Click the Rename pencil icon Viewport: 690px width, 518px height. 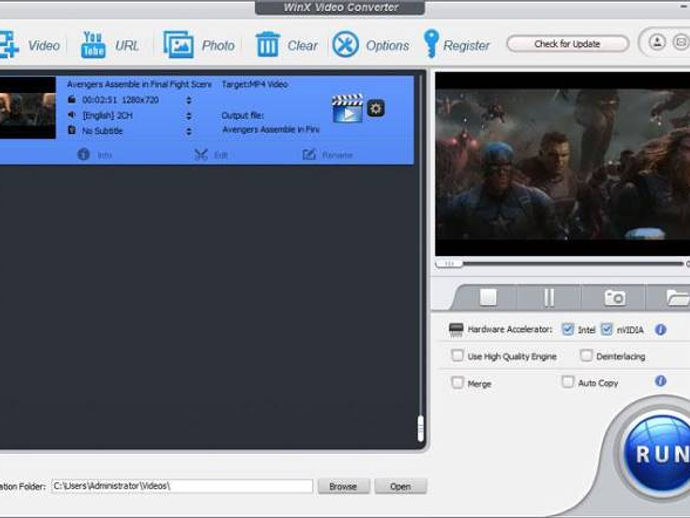[x=309, y=154]
